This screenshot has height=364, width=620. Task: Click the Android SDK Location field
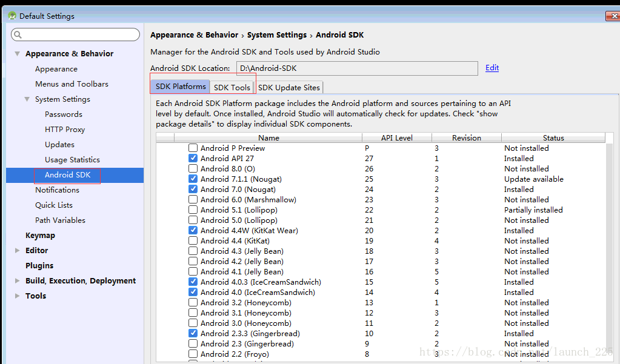pos(357,68)
